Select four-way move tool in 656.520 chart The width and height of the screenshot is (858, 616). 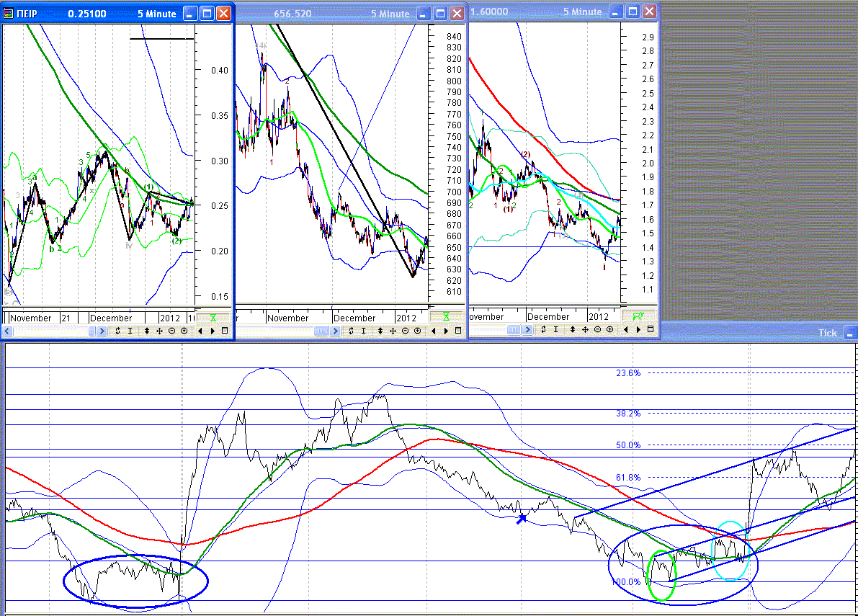(393, 331)
